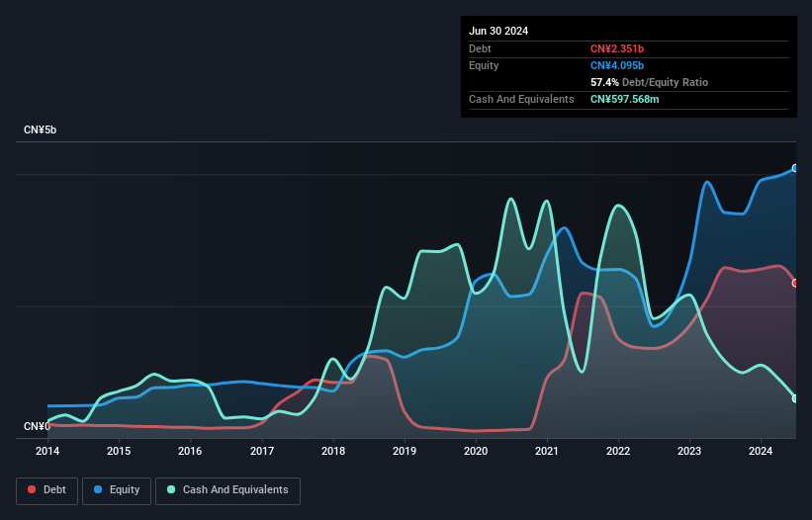Image resolution: width=812 pixels, height=520 pixels.
Task: Click the CN¥0 y-axis label
Action: pyautogui.click(x=37, y=426)
